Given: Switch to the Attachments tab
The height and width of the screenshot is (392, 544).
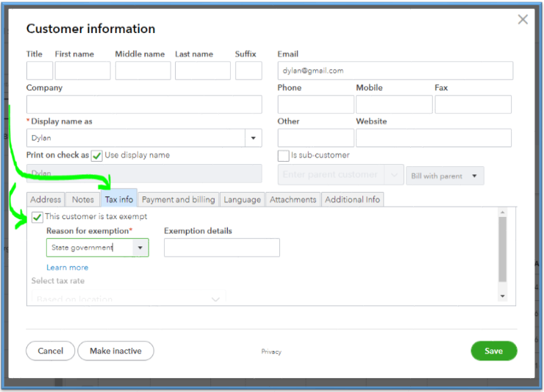Looking at the screenshot, I should pos(293,199).
